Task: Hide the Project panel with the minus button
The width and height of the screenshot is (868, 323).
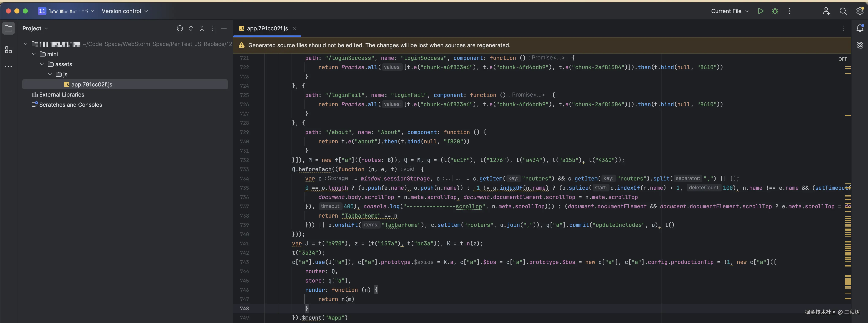Action: pos(224,28)
